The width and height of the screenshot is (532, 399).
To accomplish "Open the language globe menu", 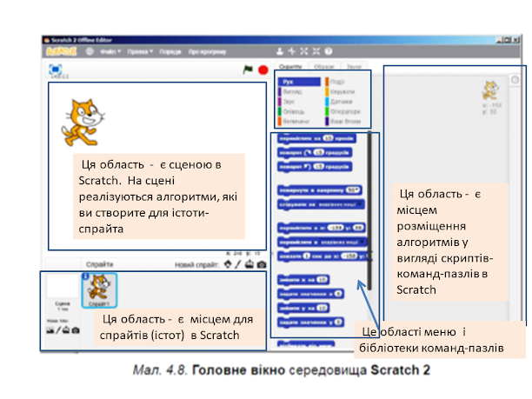I will [x=90, y=51].
